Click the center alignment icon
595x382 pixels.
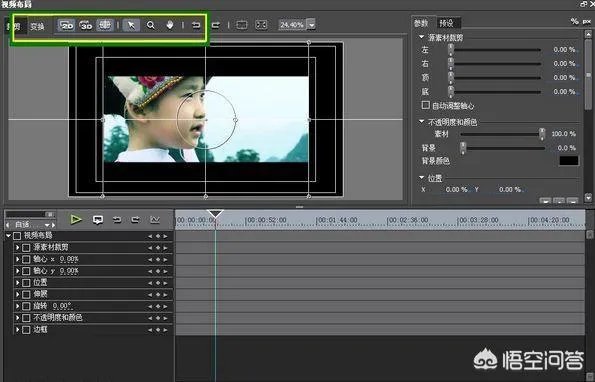click(242, 25)
